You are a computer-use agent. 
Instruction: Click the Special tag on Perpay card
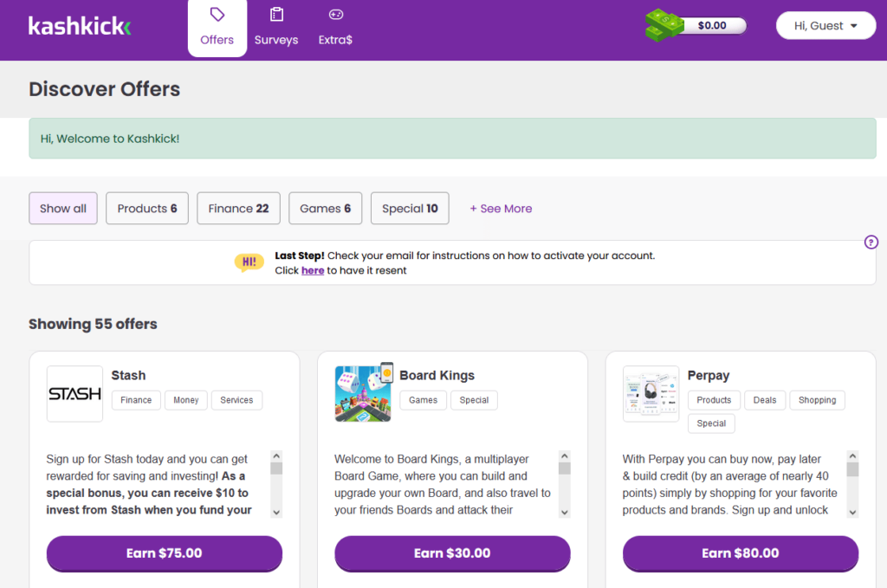[711, 423]
